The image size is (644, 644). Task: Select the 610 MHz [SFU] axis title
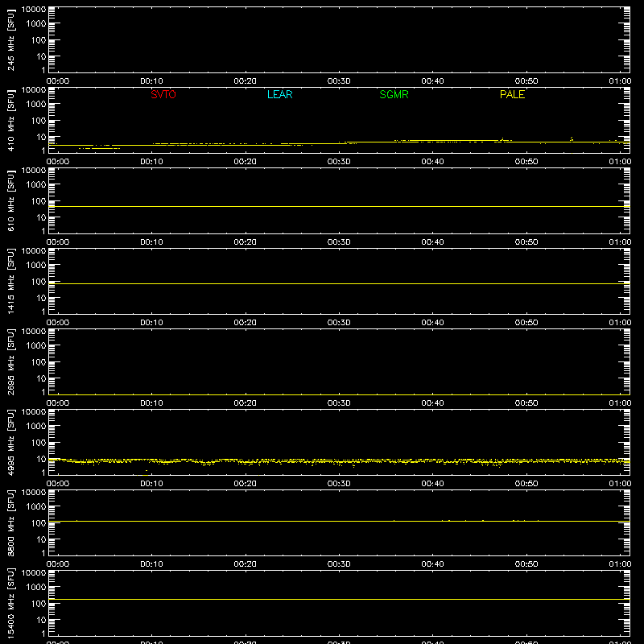10,200
